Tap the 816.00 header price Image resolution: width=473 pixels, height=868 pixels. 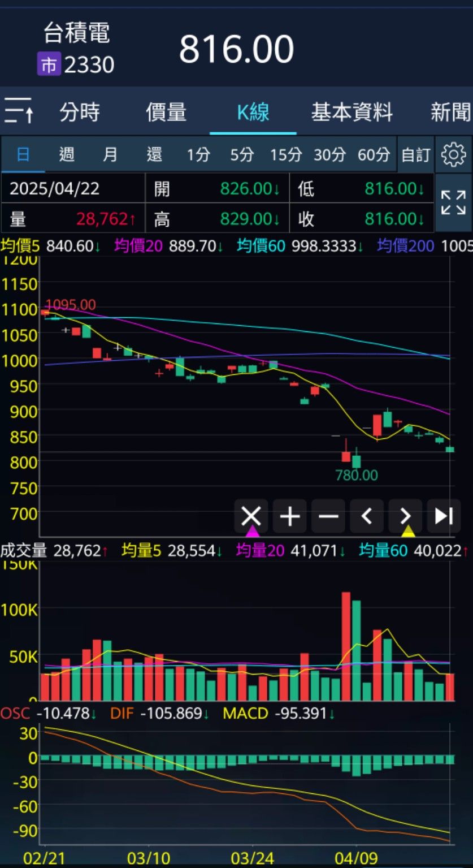click(237, 49)
